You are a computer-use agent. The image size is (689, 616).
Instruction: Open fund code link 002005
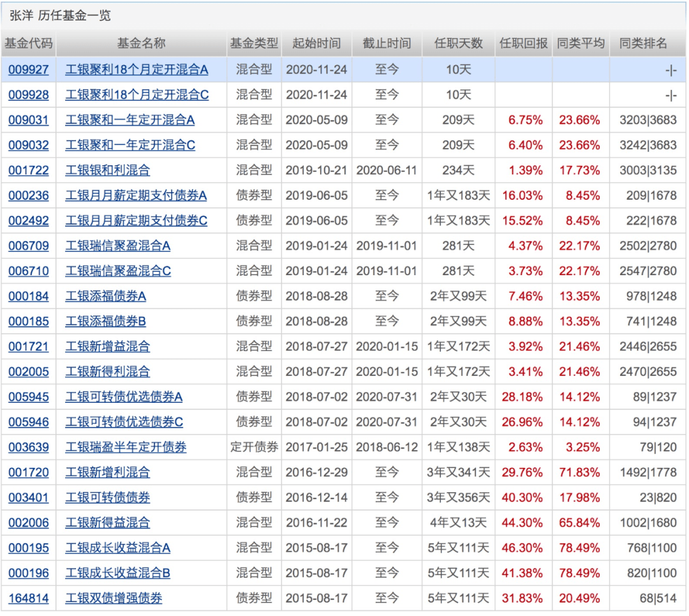coord(29,372)
